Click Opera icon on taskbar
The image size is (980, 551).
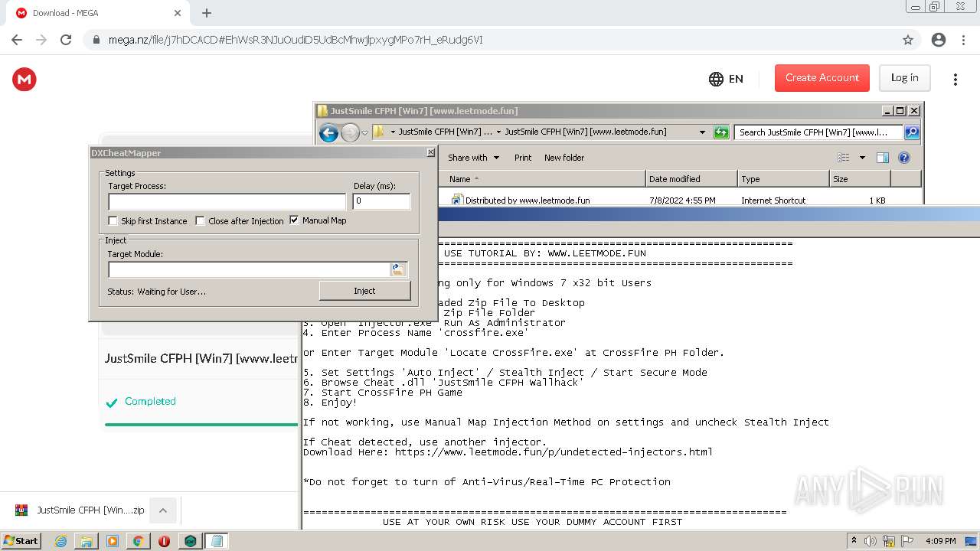click(164, 541)
